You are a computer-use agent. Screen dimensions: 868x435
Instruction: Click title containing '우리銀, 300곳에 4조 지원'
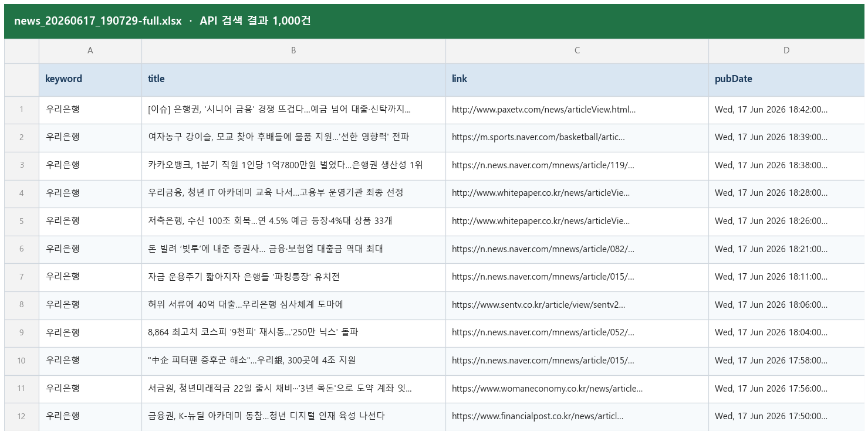(293, 361)
